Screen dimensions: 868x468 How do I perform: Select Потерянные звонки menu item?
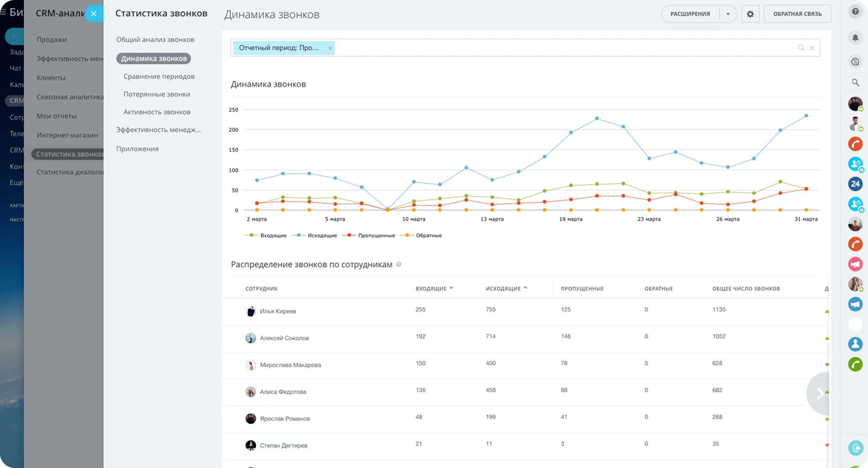click(157, 94)
